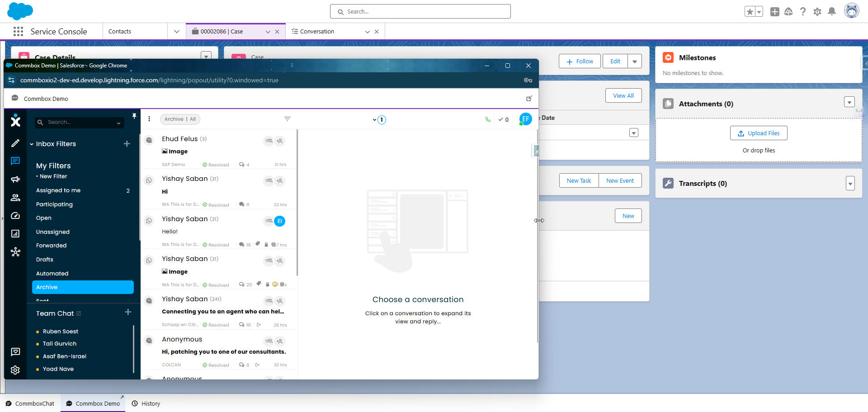Open the Commbox settings gear icon
The image size is (868, 412).
(x=15, y=370)
